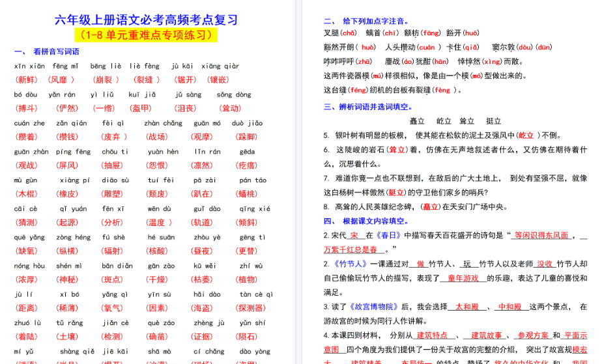Screen dimensions: 602x364
Task: Click the pinyin bó dòu
Action: coord(25,94)
